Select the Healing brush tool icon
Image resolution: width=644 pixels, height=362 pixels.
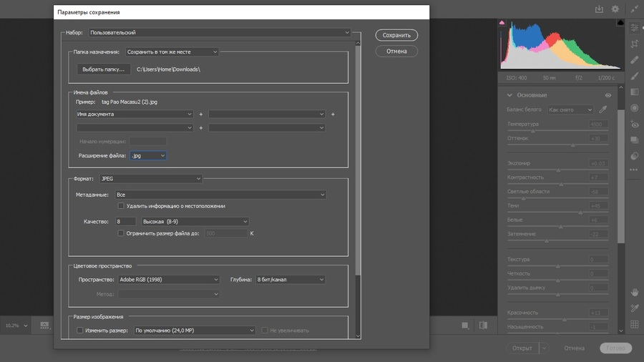pos(635,60)
